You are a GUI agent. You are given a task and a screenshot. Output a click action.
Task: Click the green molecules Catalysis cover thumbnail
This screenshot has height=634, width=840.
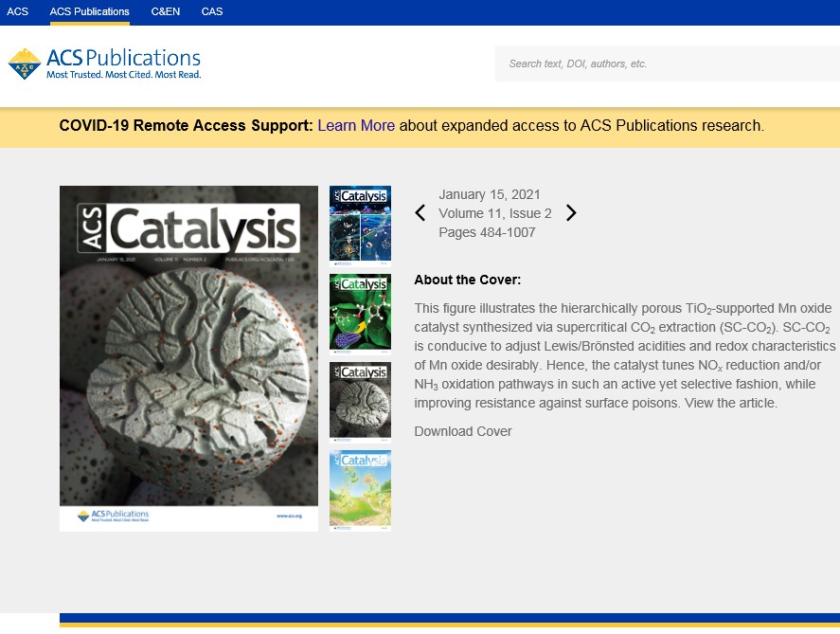[x=360, y=314]
